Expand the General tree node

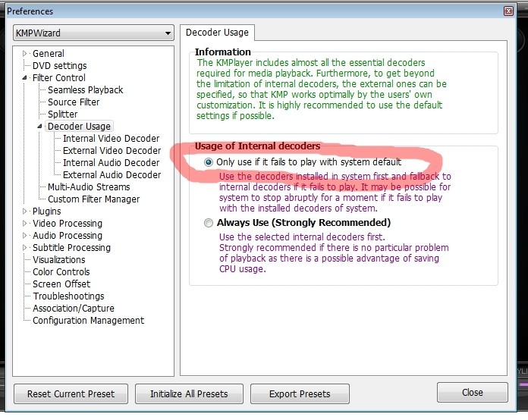tap(24, 54)
